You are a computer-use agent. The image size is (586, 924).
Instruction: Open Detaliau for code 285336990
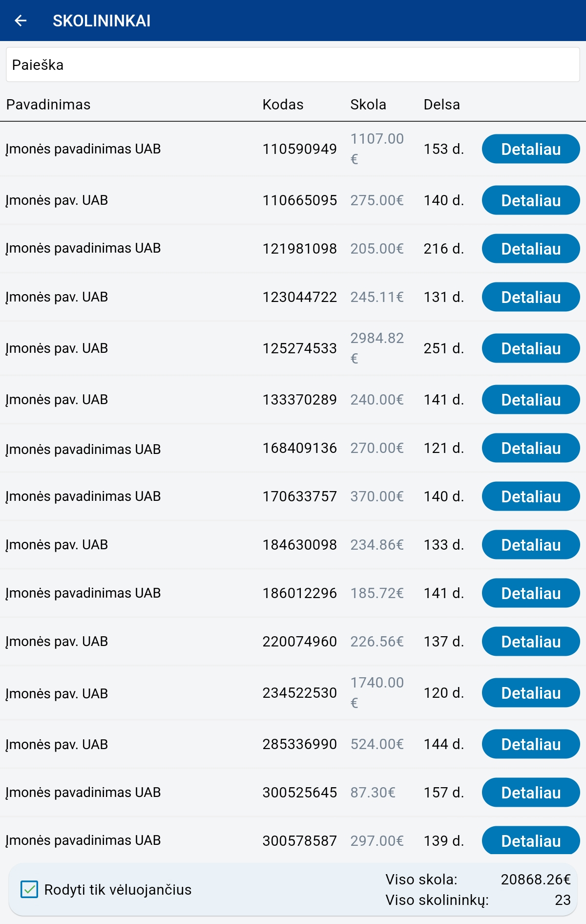point(531,744)
